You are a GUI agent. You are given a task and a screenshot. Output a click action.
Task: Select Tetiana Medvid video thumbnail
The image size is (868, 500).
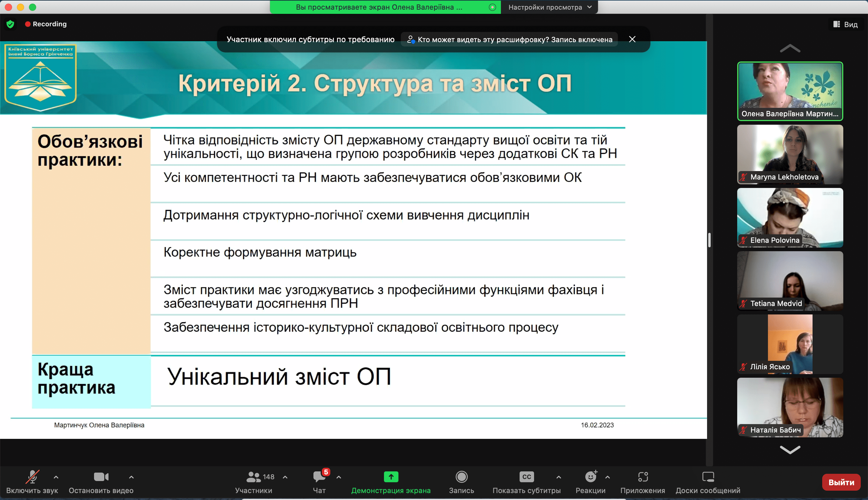[790, 281]
